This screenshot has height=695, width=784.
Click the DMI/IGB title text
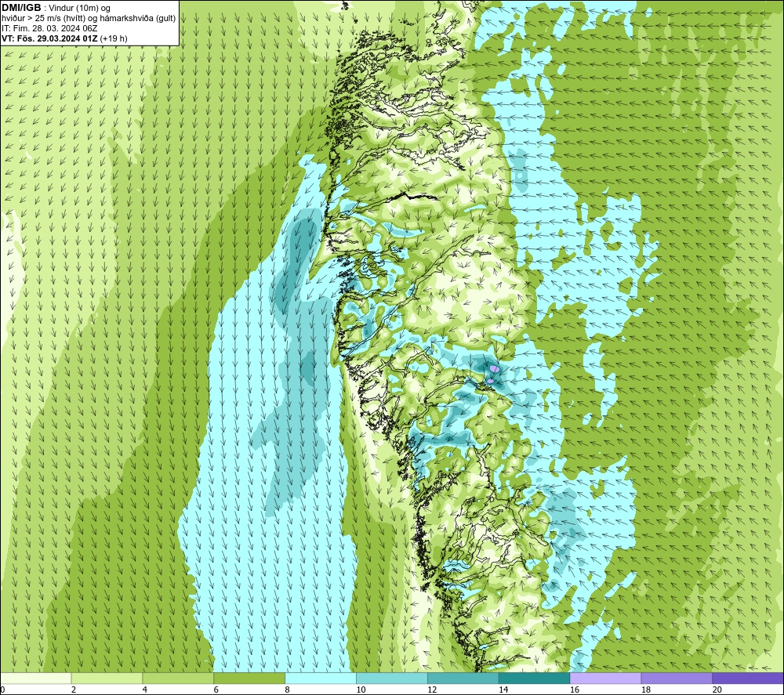(x=21, y=8)
